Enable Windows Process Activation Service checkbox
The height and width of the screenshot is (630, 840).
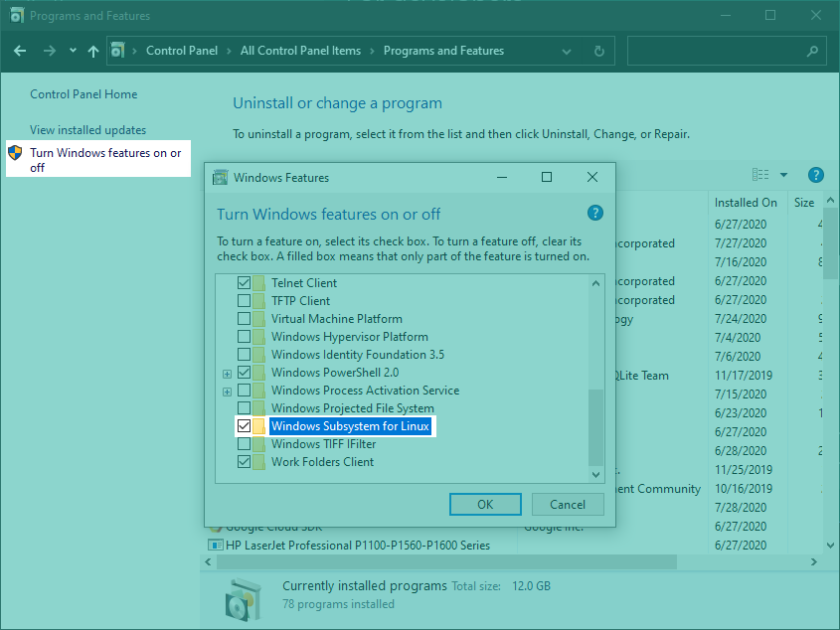click(x=244, y=390)
